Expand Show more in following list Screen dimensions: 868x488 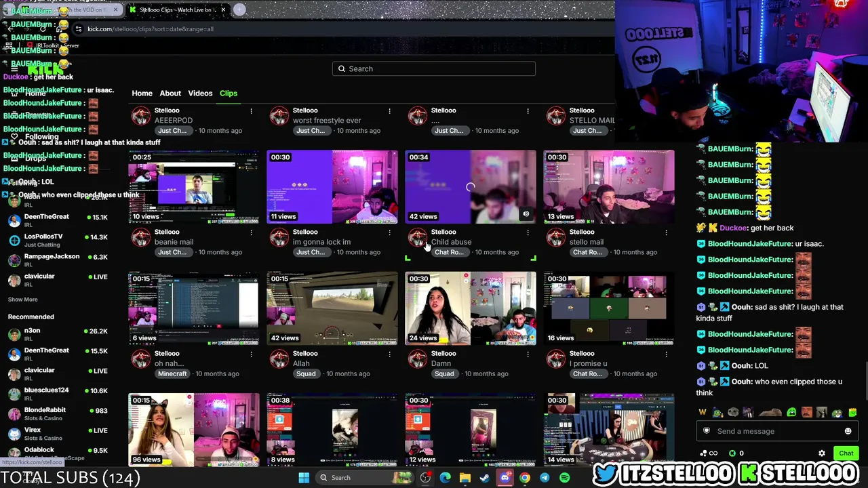tap(22, 299)
